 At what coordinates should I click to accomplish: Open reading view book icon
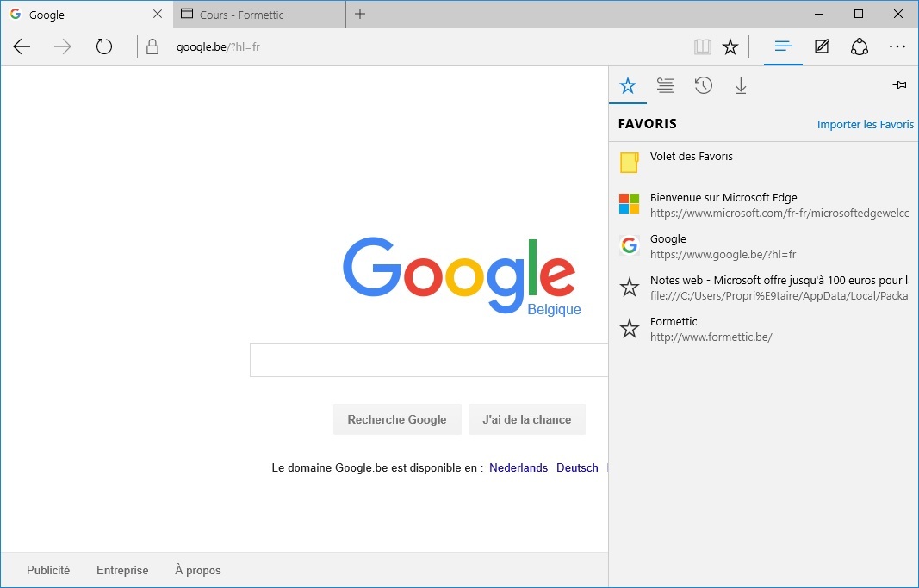click(702, 46)
